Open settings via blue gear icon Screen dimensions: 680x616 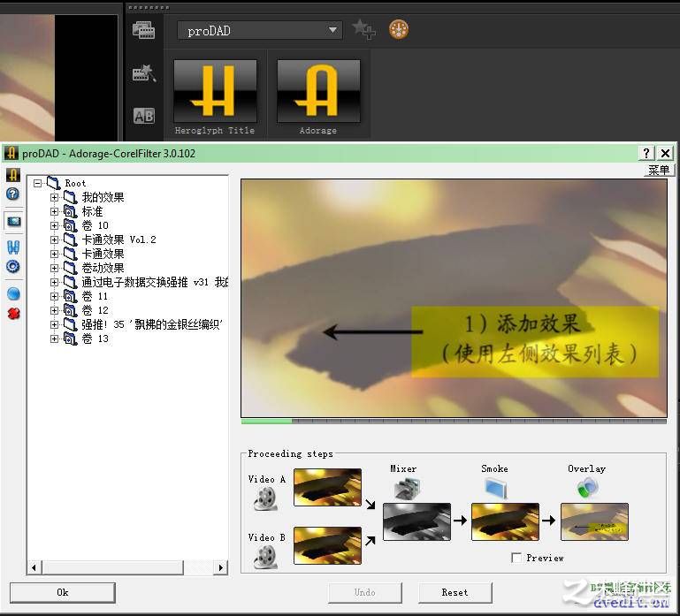(x=13, y=266)
